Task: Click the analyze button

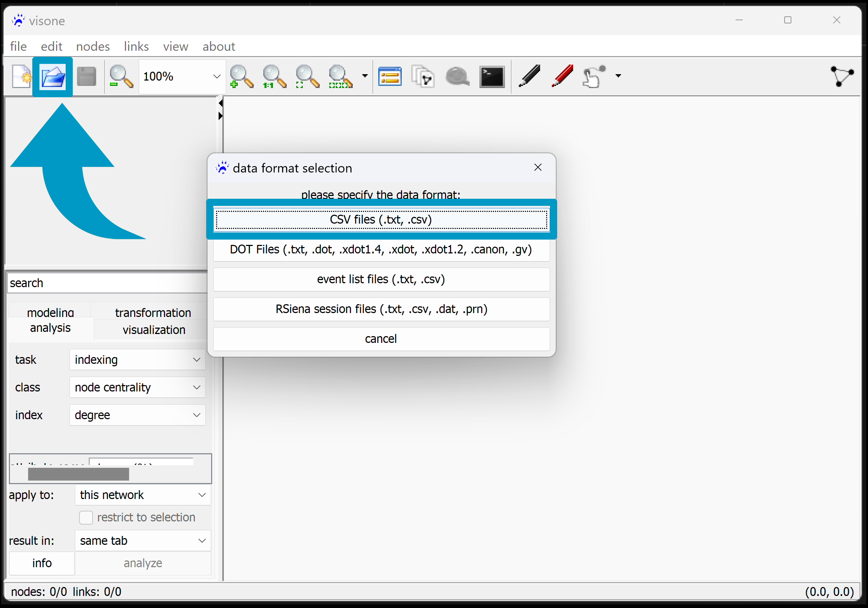Action: 143,563
